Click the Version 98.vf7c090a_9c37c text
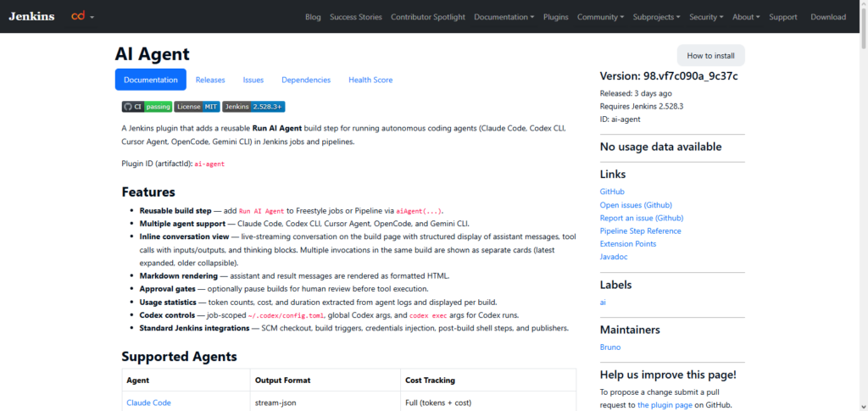Image resolution: width=868 pixels, height=411 pixels. (669, 76)
